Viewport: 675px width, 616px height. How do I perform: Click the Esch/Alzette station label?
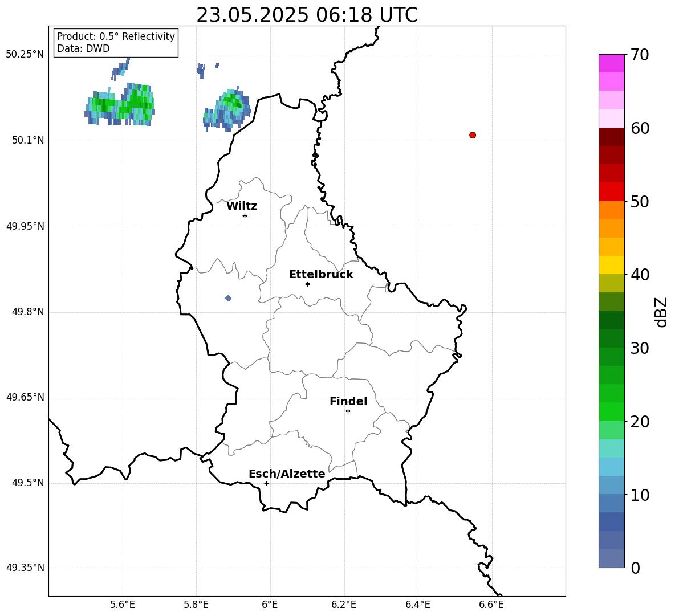click(x=287, y=474)
